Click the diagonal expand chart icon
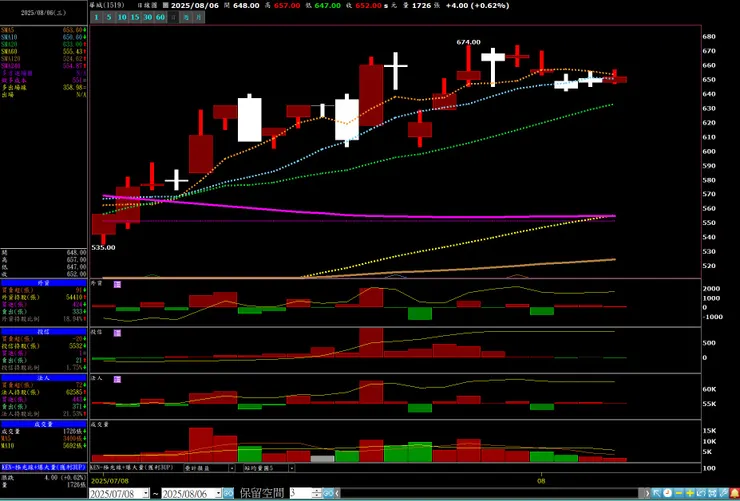The width and height of the screenshot is (740, 501). (701, 493)
